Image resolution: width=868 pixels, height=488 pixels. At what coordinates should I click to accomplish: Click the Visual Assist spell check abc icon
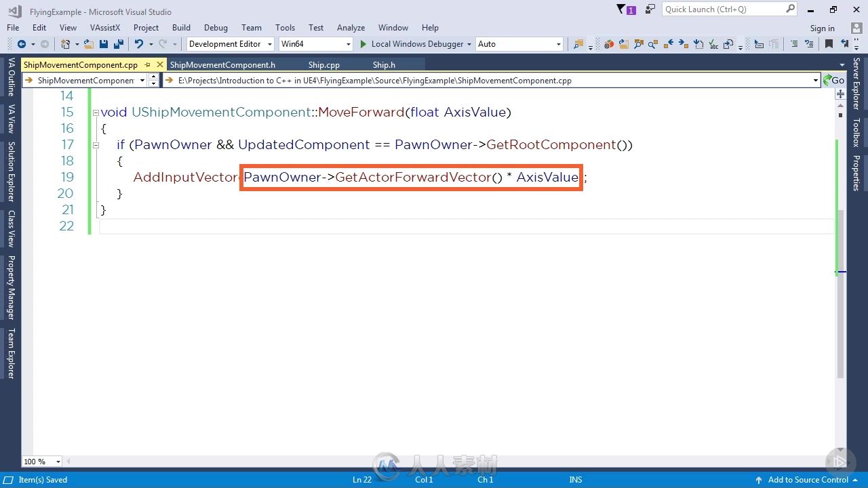pos(713,44)
